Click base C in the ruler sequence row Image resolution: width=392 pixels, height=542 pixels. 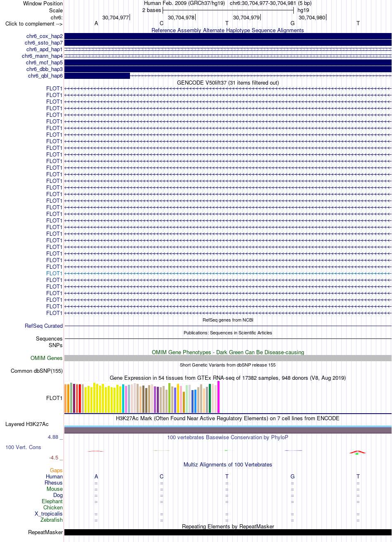click(162, 24)
